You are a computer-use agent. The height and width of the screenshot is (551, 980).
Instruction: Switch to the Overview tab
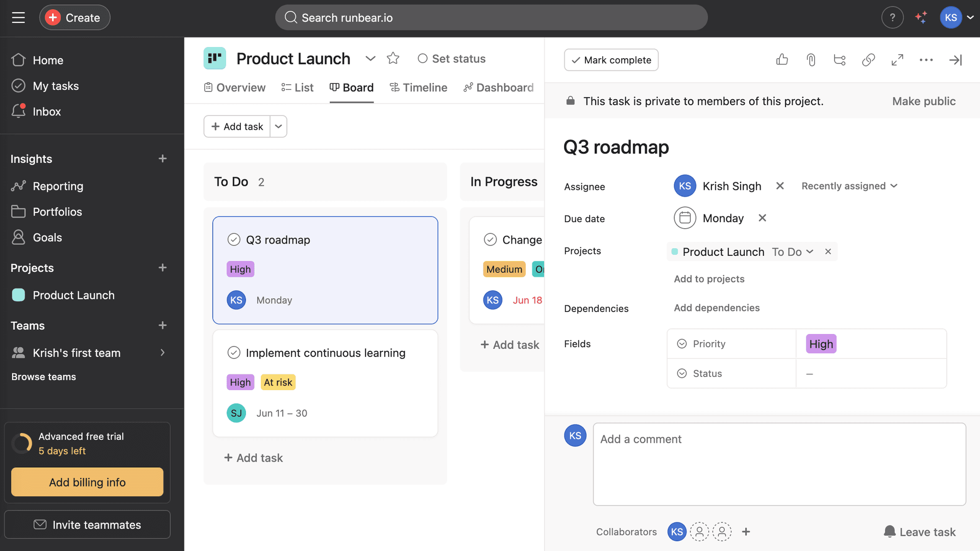coord(235,87)
